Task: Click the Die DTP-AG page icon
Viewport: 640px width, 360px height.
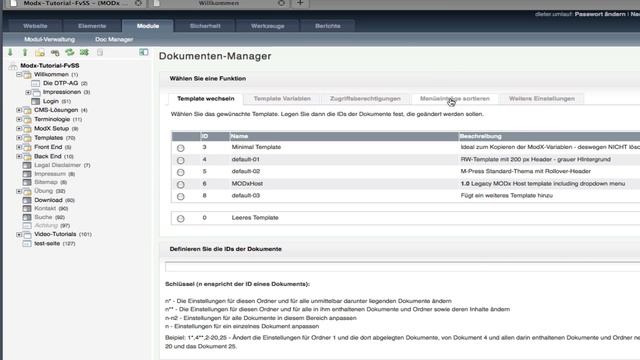Action: [x=36, y=83]
